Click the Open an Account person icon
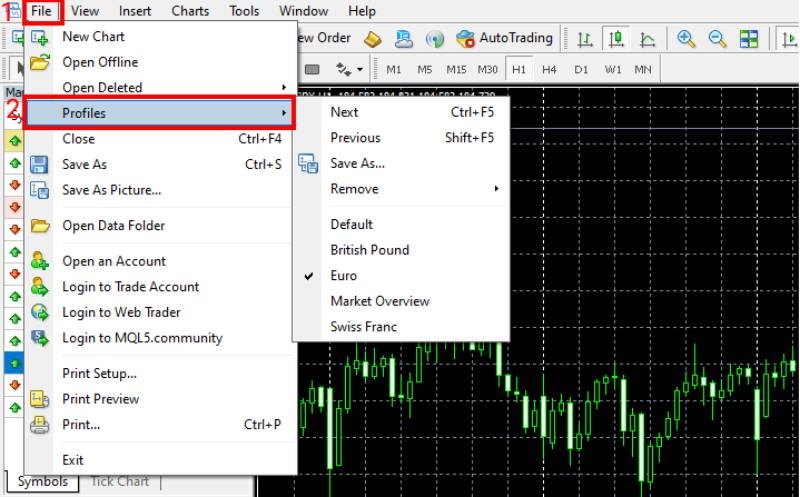800x497 pixels. pos(39,261)
